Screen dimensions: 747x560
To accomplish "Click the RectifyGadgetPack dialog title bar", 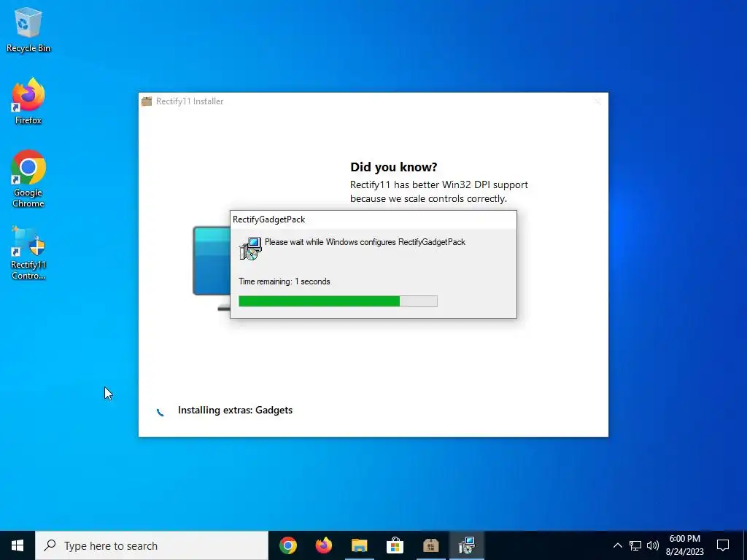I will (x=373, y=219).
